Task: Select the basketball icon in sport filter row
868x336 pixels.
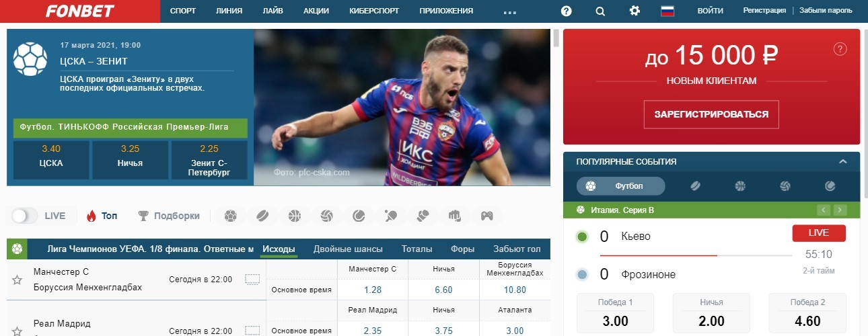Action: click(x=295, y=216)
